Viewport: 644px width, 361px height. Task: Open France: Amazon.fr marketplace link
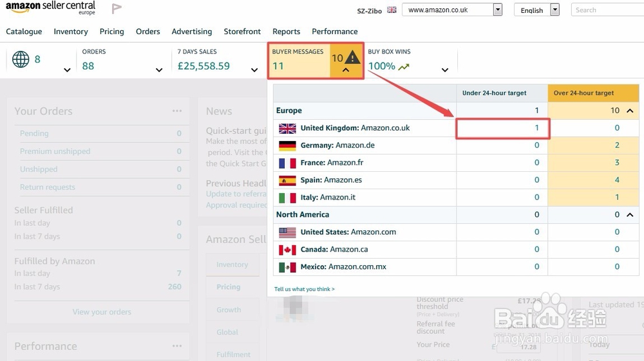(332, 162)
